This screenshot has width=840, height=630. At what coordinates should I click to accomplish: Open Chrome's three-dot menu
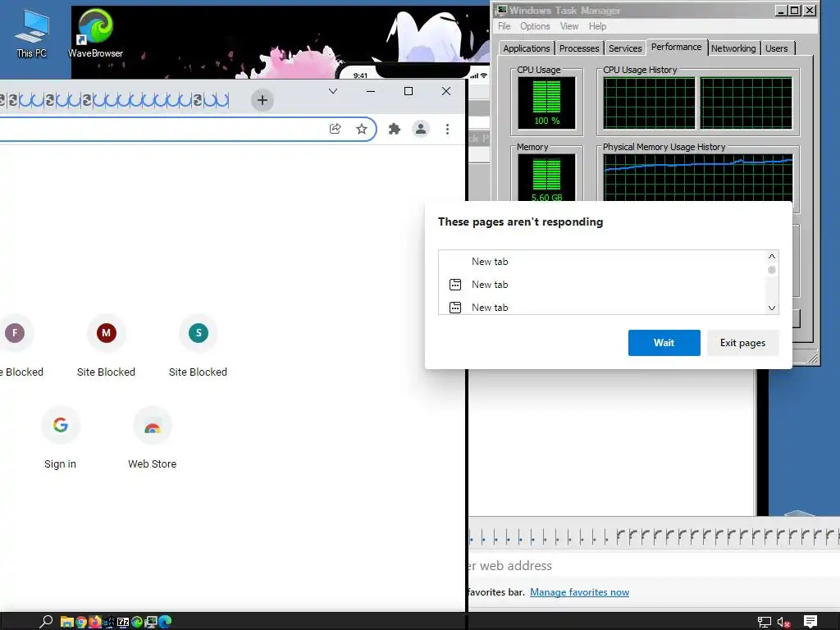click(x=447, y=129)
